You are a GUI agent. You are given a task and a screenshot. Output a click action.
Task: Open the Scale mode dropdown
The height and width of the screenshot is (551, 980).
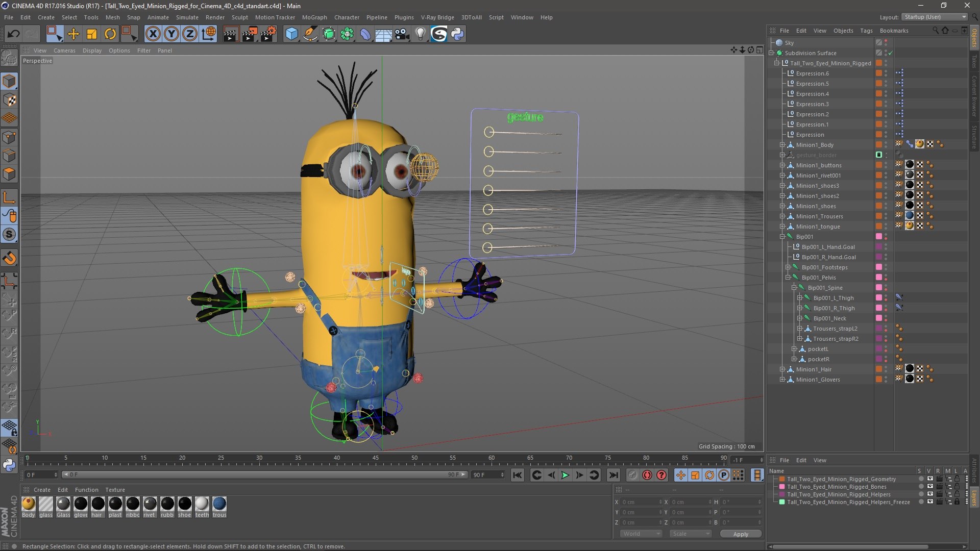690,534
